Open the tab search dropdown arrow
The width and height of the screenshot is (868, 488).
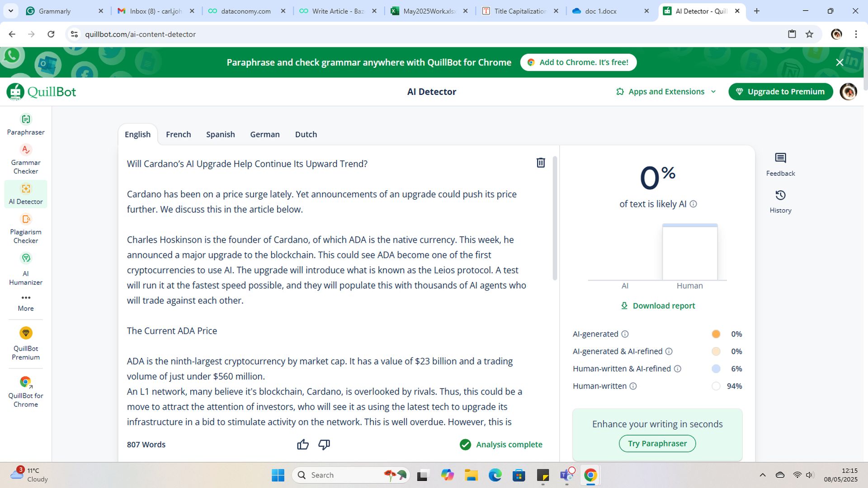pyautogui.click(x=10, y=11)
